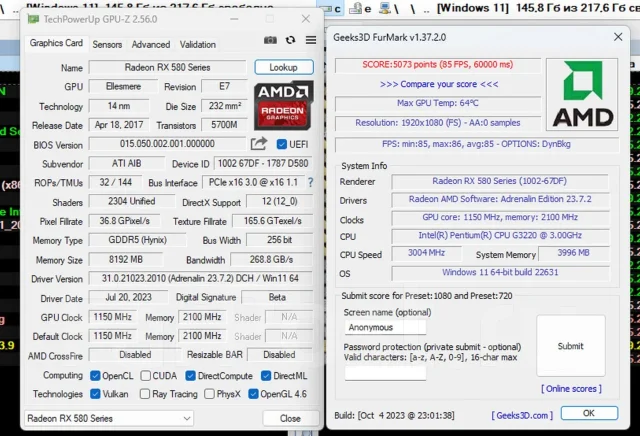Close the FurMark window with X
640x436 pixels.
618,37
